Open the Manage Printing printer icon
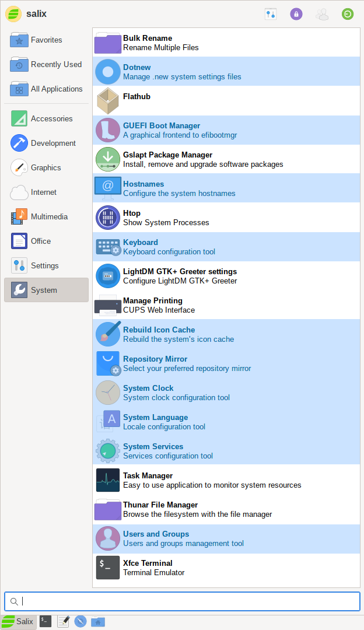The image size is (364, 630). click(108, 305)
